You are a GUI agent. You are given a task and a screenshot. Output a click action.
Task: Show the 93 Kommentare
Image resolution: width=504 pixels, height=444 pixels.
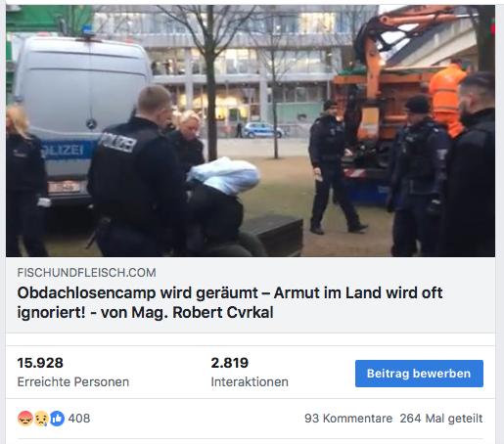coord(348,419)
